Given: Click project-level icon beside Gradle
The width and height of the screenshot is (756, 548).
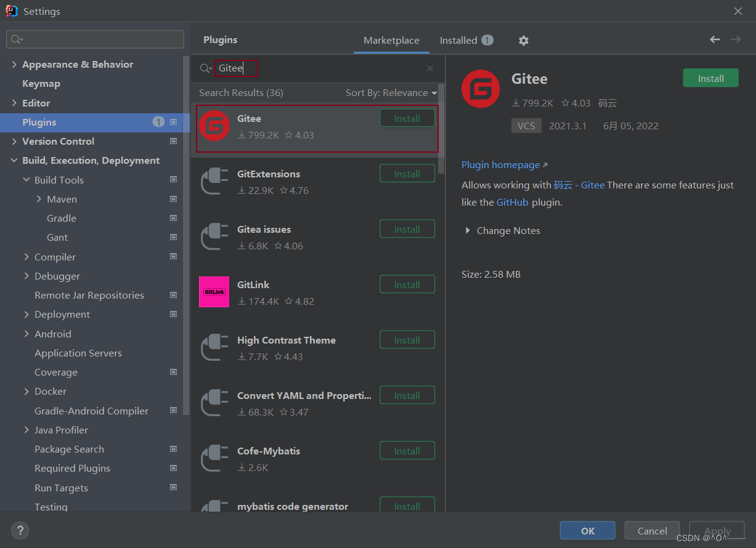Looking at the screenshot, I should coord(173,219).
